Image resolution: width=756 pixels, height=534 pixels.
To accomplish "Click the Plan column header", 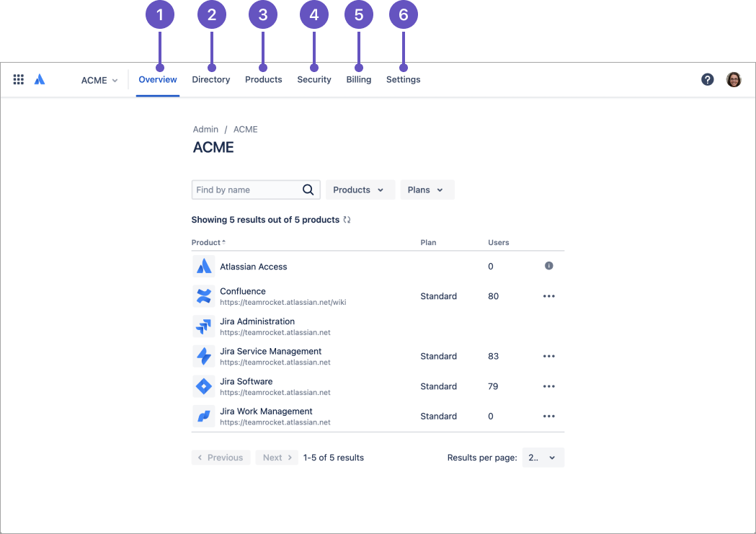I will coord(428,242).
